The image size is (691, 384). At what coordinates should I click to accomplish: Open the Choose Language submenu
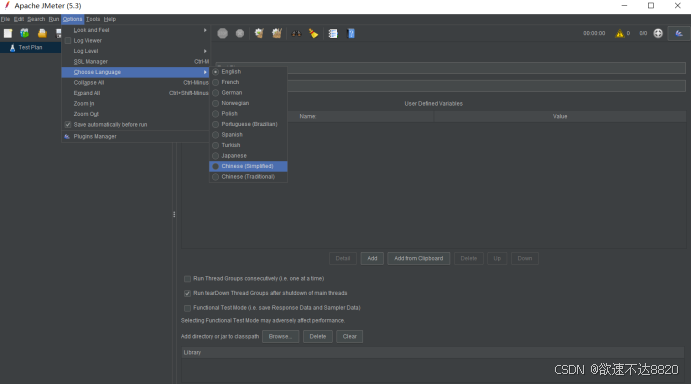[x=135, y=72]
